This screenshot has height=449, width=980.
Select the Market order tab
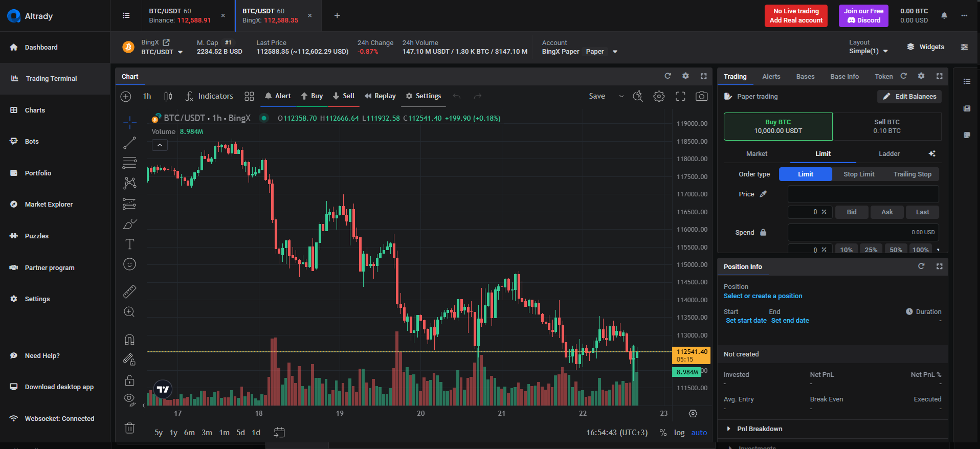pyautogui.click(x=756, y=154)
